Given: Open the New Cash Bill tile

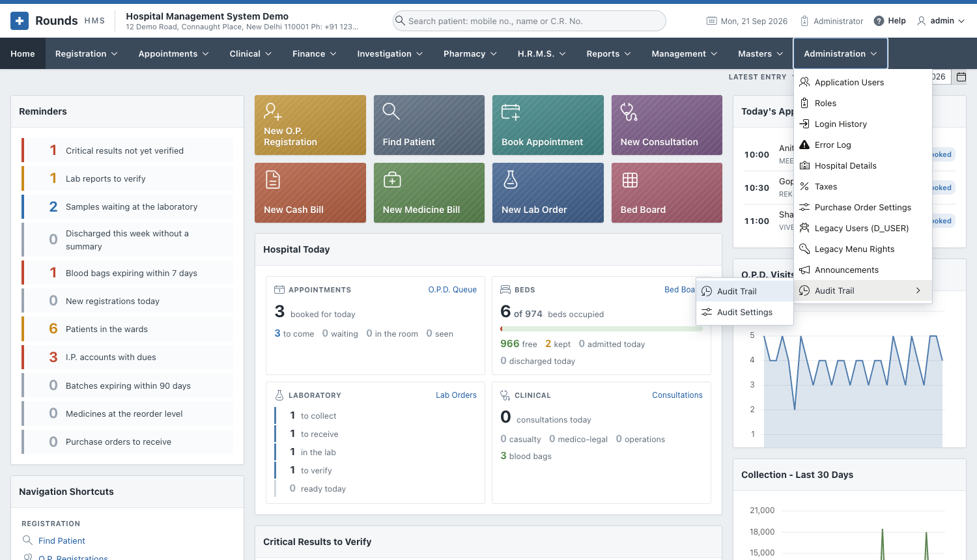Looking at the screenshot, I should pyautogui.click(x=310, y=193).
